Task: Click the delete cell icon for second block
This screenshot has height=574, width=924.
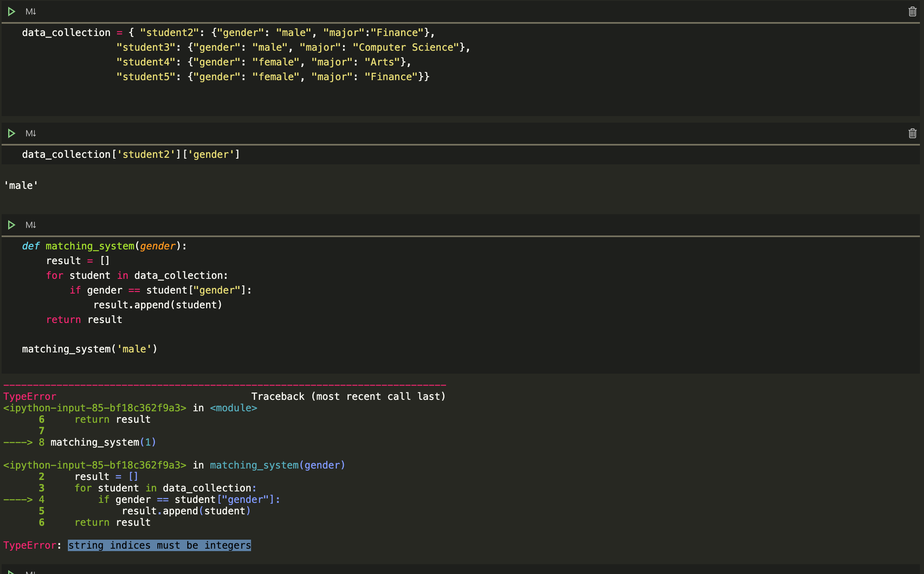Action: [913, 133]
